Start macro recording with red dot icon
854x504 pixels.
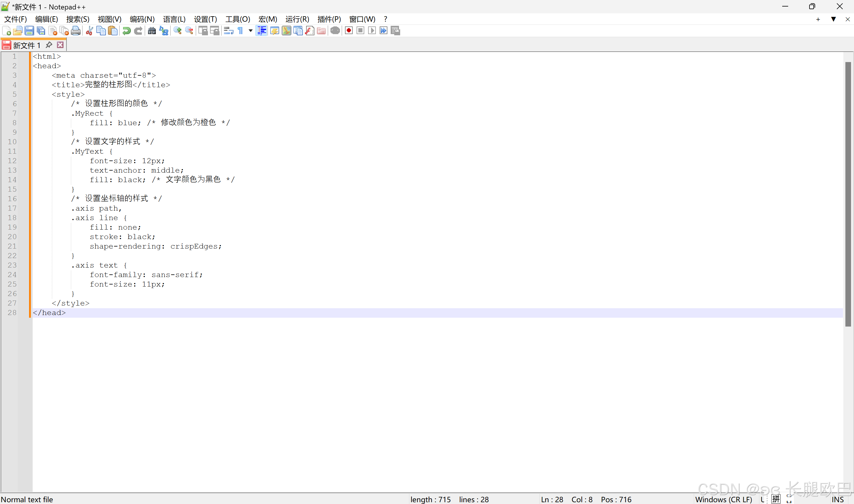point(349,31)
